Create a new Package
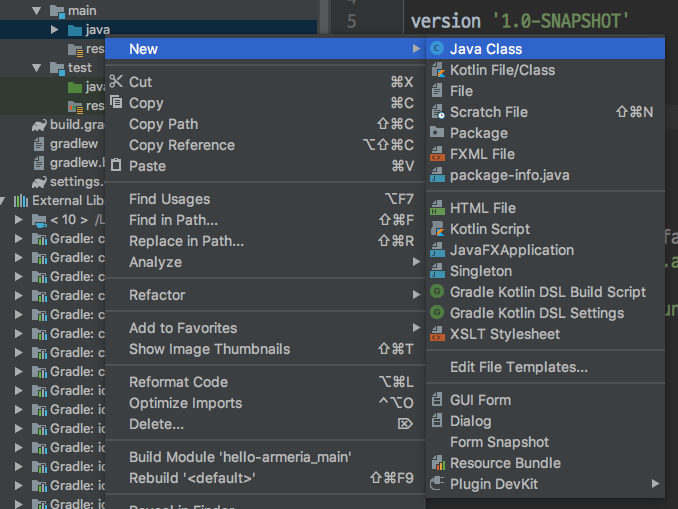The width and height of the screenshot is (678, 509). pos(478,133)
